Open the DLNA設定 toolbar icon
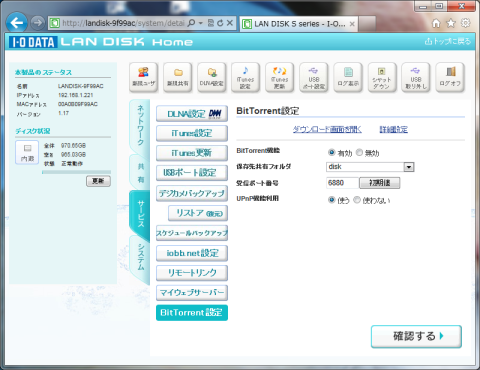The image size is (480, 370). coord(212,77)
